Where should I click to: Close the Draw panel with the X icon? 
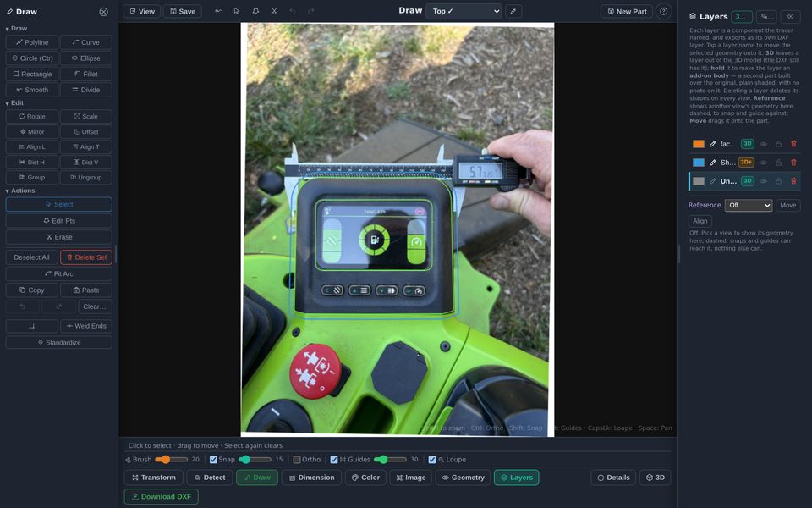[103, 11]
